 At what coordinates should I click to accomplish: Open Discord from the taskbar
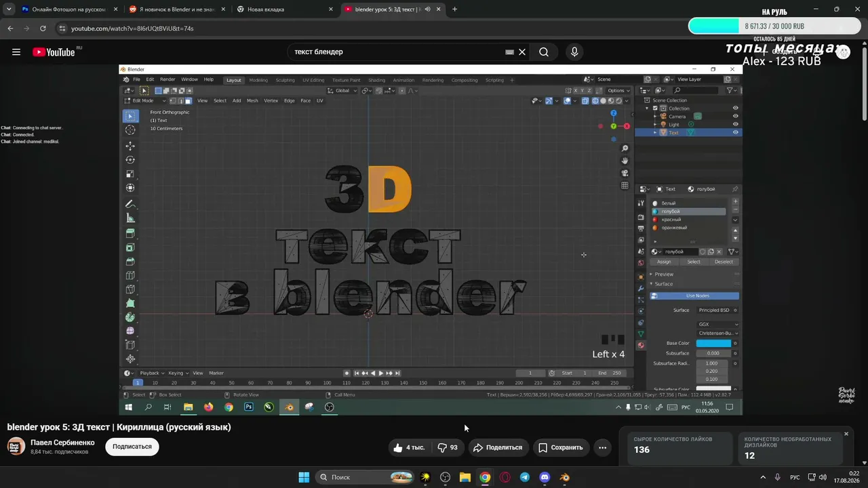click(545, 477)
